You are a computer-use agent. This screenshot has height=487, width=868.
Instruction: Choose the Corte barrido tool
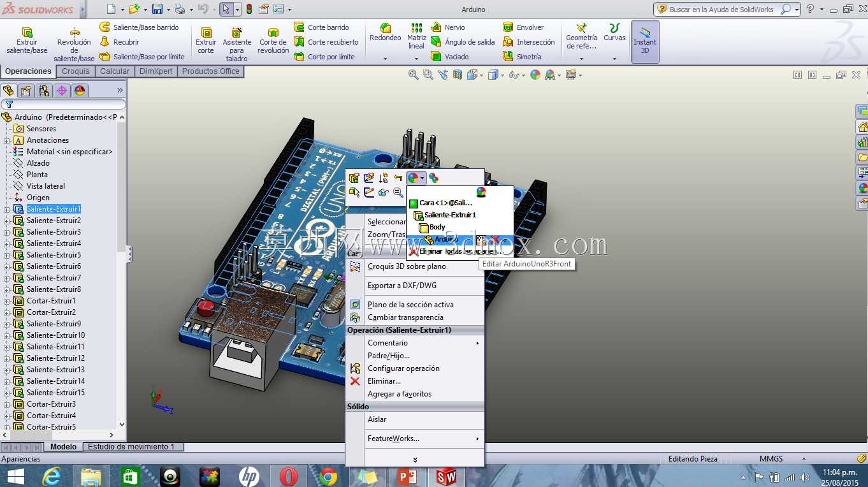pos(322,27)
